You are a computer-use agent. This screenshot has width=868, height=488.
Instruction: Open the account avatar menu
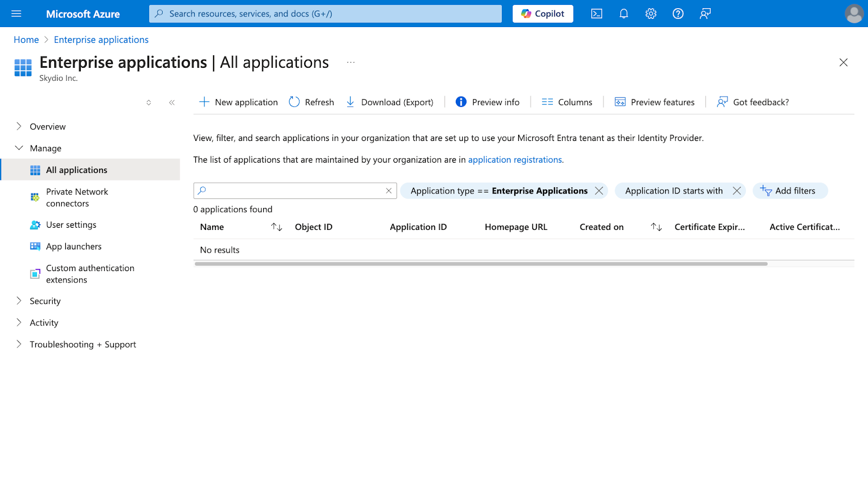coord(854,14)
